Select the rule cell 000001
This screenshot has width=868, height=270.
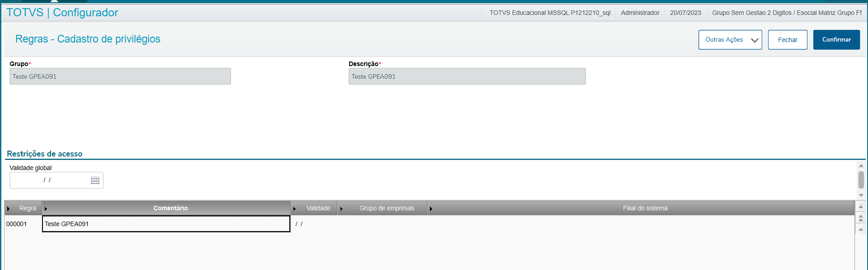[23, 224]
